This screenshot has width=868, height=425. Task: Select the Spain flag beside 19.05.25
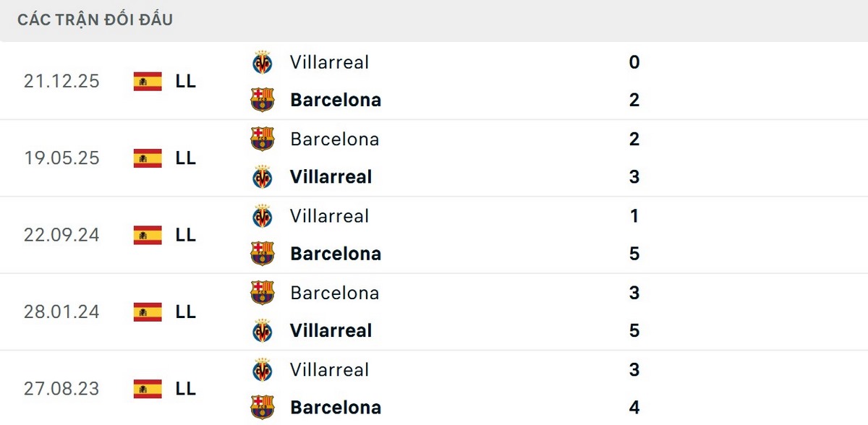click(147, 158)
